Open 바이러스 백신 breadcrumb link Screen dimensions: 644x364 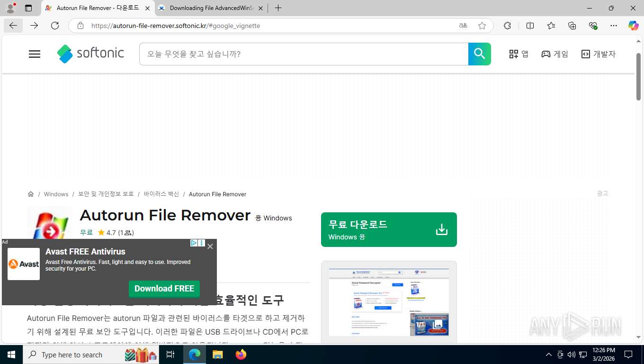tap(161, 194)
